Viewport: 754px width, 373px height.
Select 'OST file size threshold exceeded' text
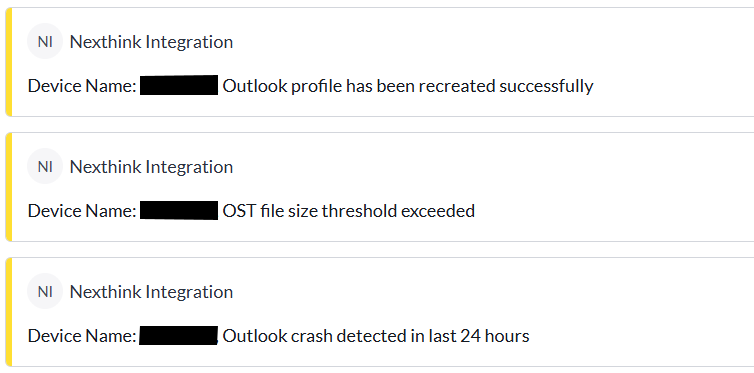click(x=349, y=211)
